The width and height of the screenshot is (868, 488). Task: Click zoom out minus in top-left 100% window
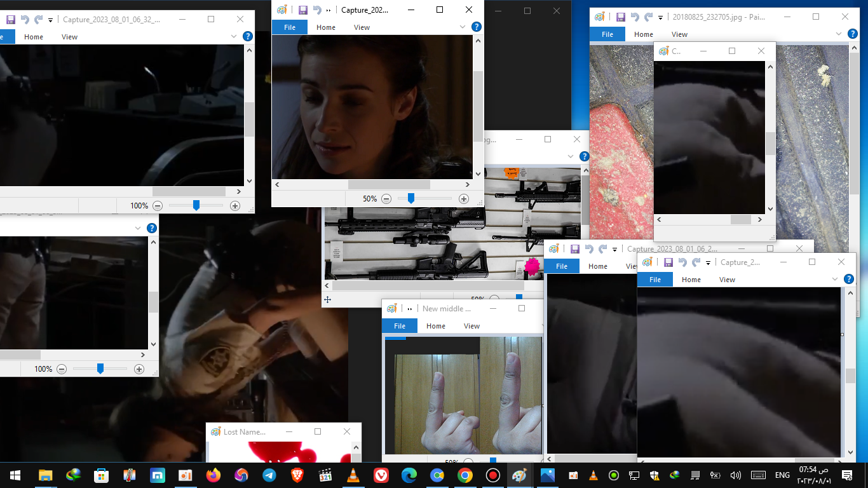(158, 206)
